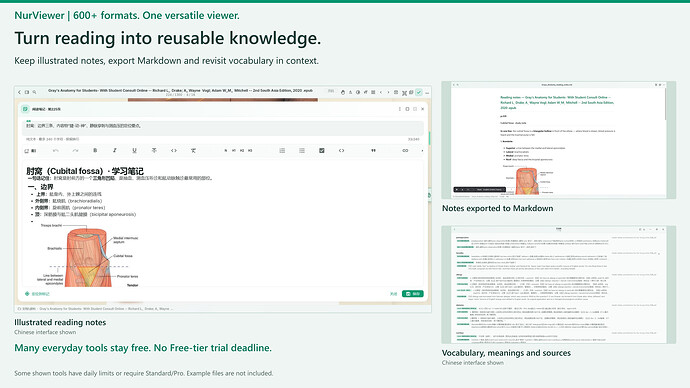Go to previous page with the left chevron
The width and height of the screenshot is (690, 388).
[381, 92]
